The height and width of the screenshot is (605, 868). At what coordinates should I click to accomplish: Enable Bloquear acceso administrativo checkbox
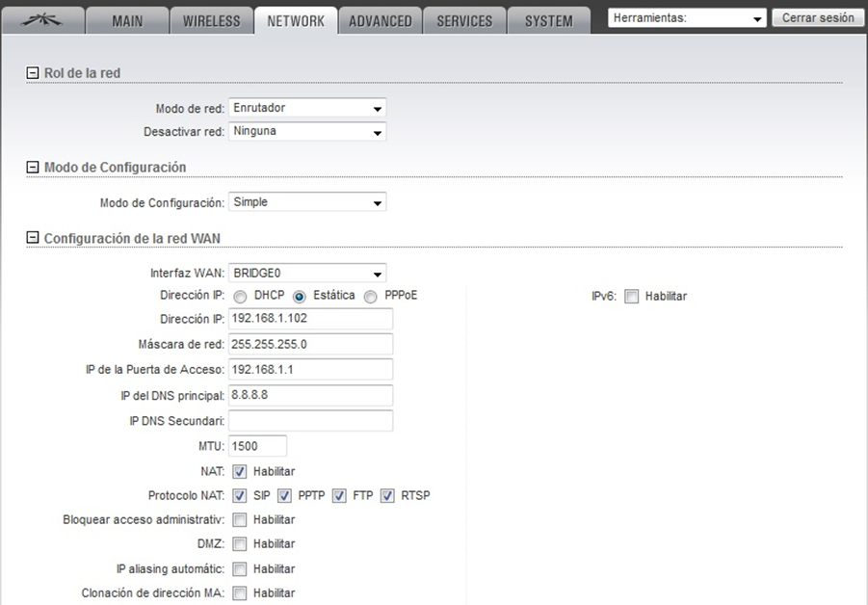(x=240, y=520)
